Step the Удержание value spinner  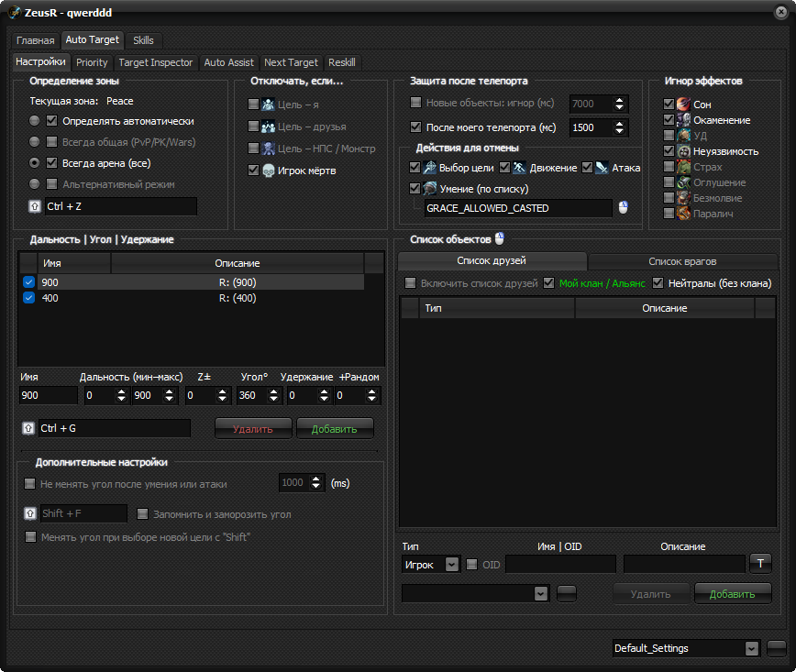pyautogui.click(x=324, y=395)
